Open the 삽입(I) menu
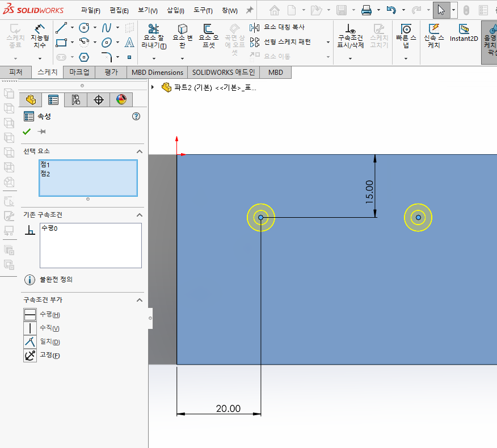This screenshot has width=497, height=448. 176,10
